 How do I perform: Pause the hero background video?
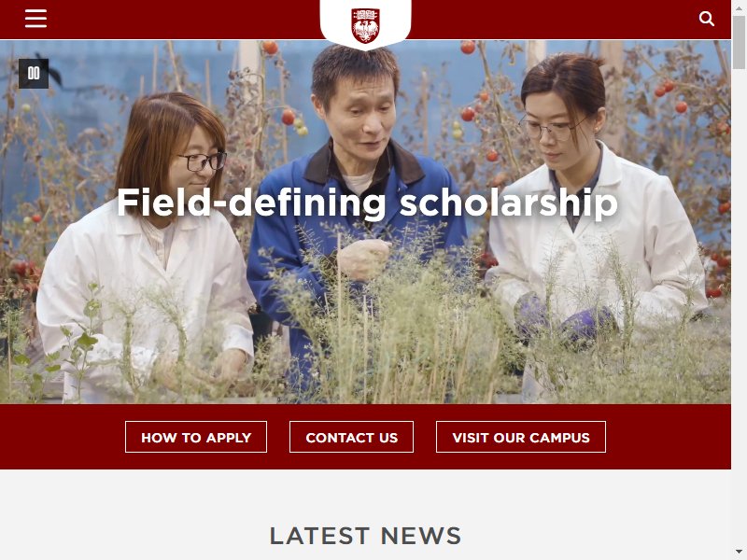coord(34,74)
